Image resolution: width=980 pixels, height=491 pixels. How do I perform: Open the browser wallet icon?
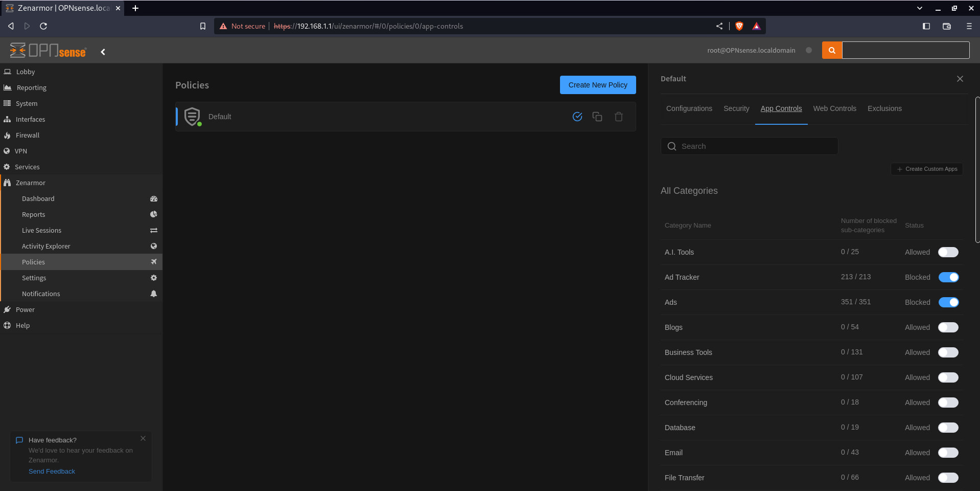point(947,26)
